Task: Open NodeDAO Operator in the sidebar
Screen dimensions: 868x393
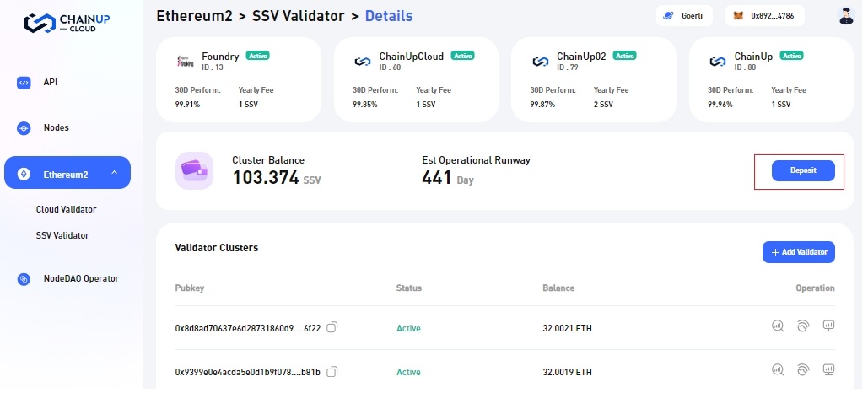Action: pyautogui.click(x=80, y=279)
